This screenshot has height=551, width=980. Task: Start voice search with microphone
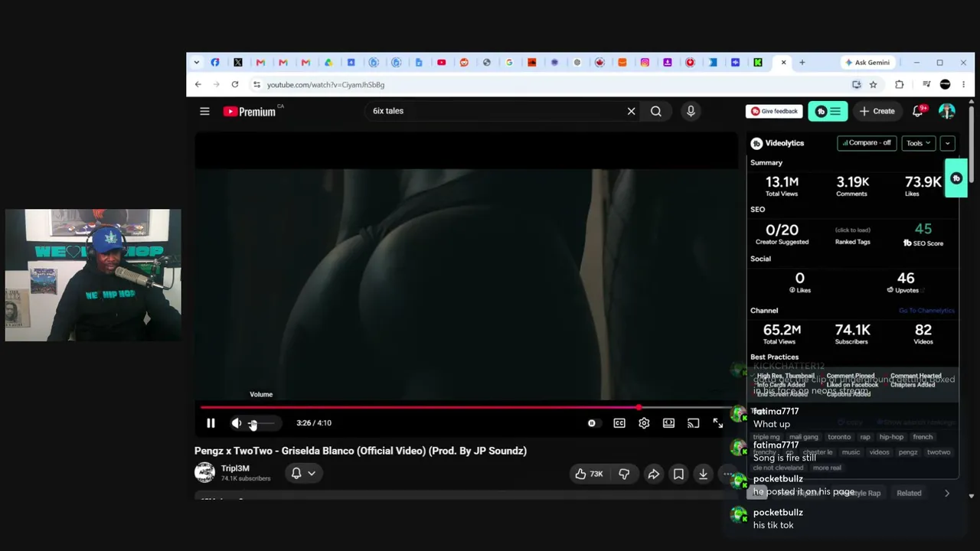(691, 111)
